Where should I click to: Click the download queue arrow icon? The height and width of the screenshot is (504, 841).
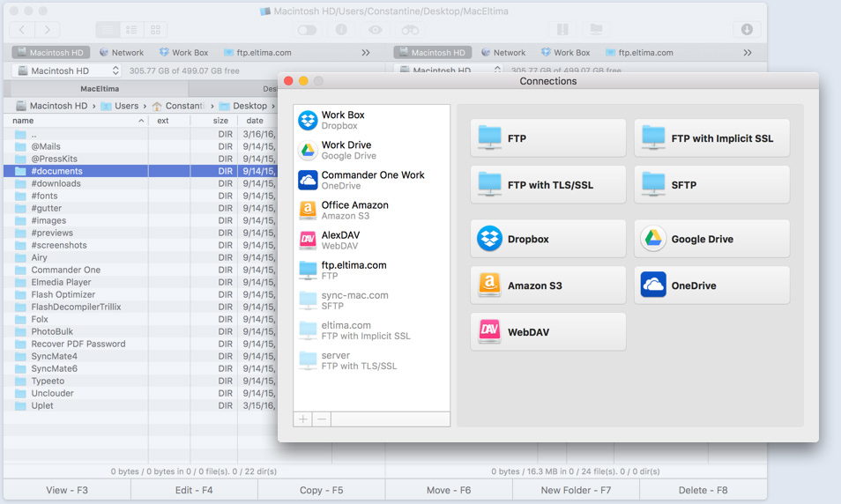point(747,30)
